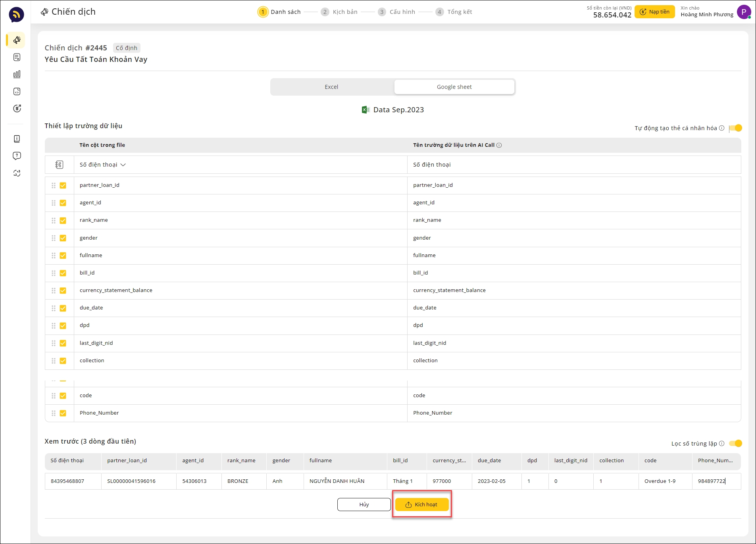Click the user avatar P icon
756x544 pixels.
tap(743, 12)
